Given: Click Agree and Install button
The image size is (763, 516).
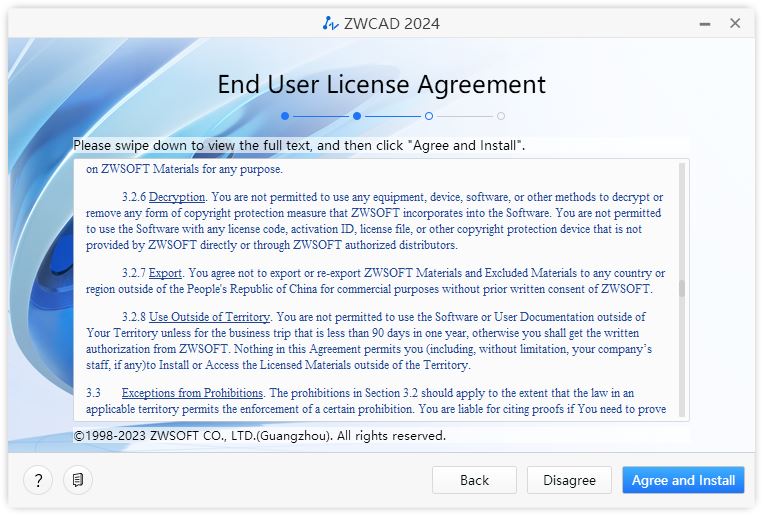Looking at the screenshot, I should [683, 480].
